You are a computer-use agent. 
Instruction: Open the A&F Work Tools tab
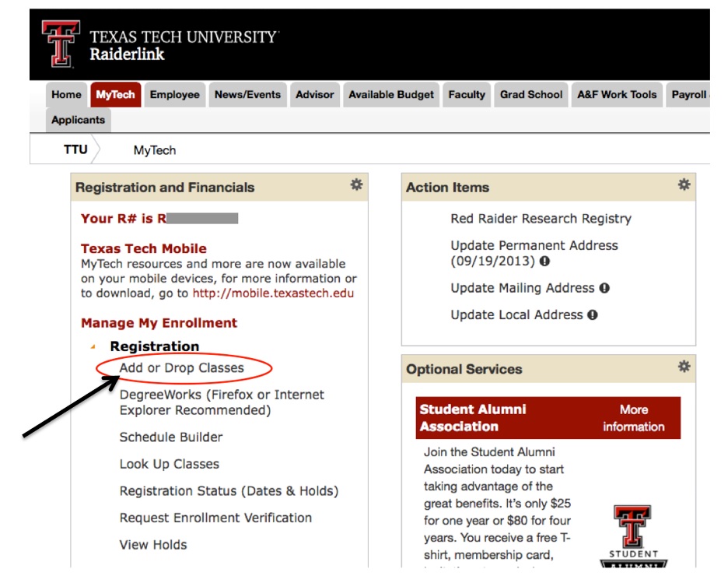(617, 95)
